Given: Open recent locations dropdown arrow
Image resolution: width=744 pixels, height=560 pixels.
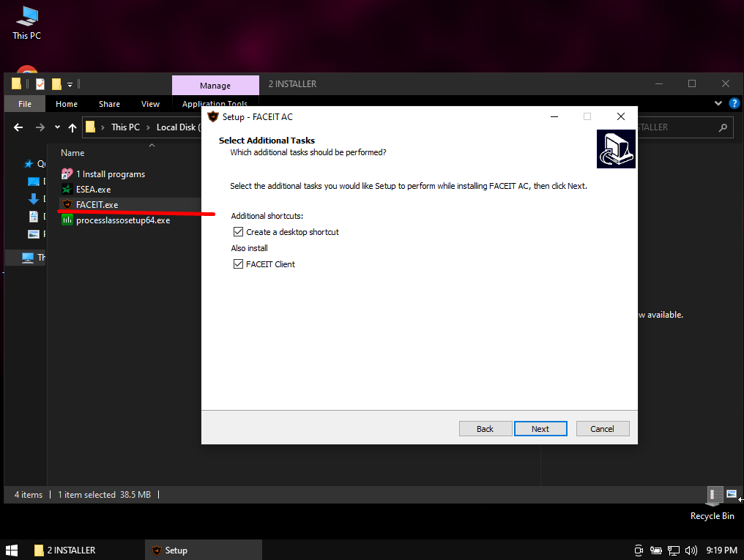Looking at the screenshot, I should click(x=57, y=127).
